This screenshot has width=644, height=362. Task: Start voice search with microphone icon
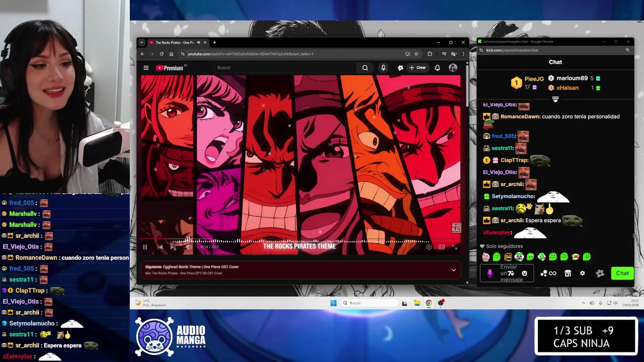tap(383, 68)
